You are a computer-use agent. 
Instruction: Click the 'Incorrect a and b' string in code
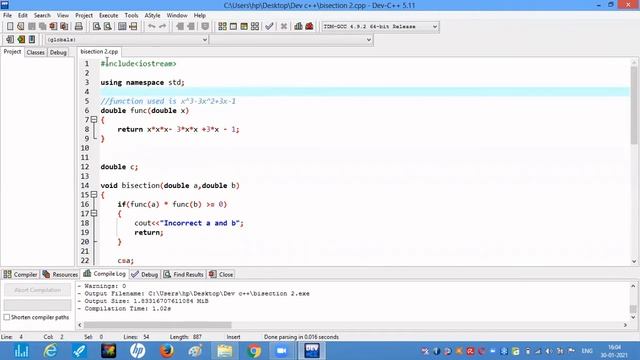coord(200,223)
